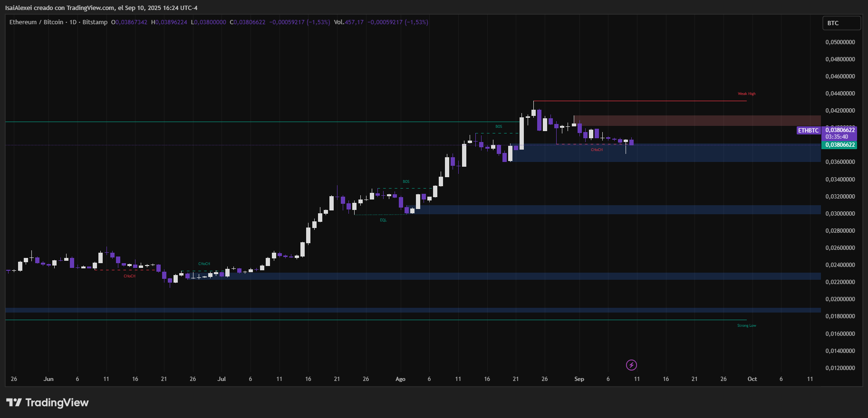Click the reddish supply zone rectangle
Viewport: 868px width, 418px height.
coord(697,121)
